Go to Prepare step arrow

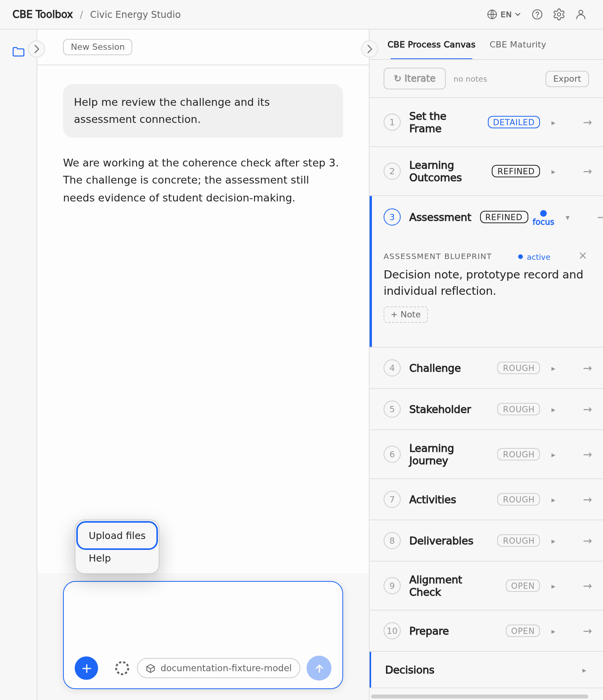[587, 631]
